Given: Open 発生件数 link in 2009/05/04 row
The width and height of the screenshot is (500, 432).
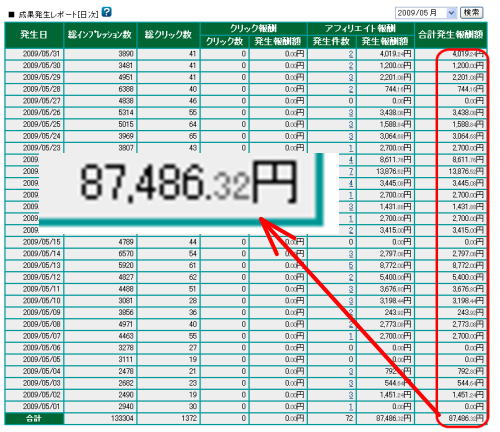Looking at the screenshot, I should (x=351, y=371).
